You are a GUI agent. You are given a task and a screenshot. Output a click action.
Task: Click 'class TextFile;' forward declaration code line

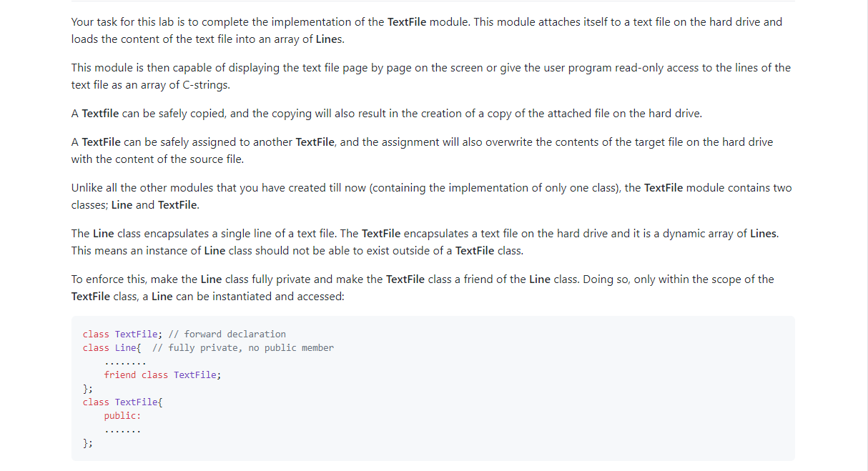[x=123, y=334]
